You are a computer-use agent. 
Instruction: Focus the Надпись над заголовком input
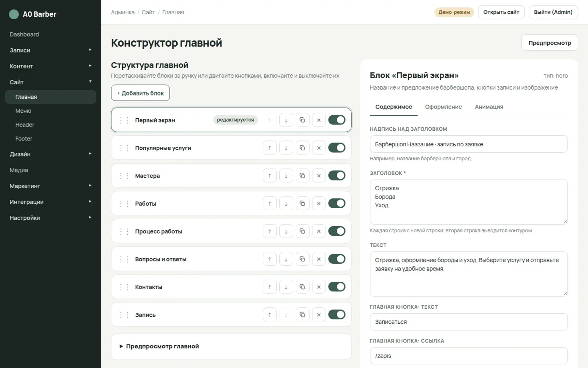[469, 144]
